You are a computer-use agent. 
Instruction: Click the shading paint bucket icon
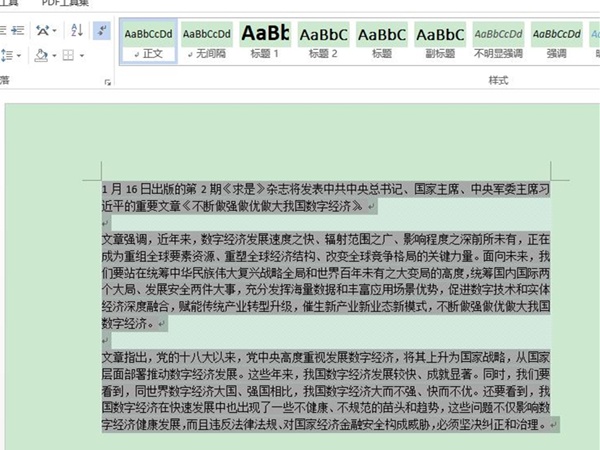point(41,56)
